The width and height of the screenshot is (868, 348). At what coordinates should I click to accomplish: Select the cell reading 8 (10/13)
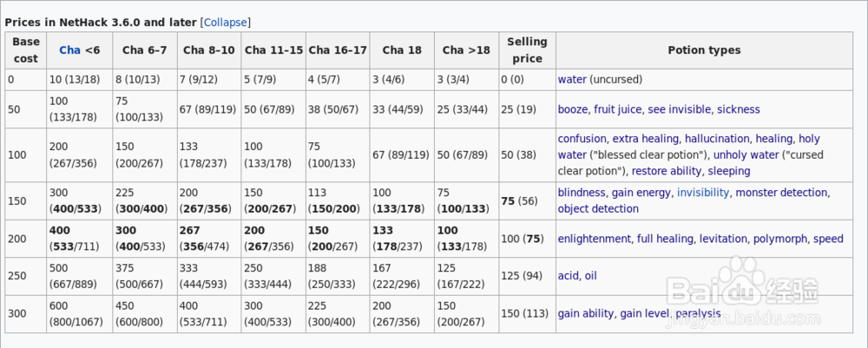click(x=144, y=80)
